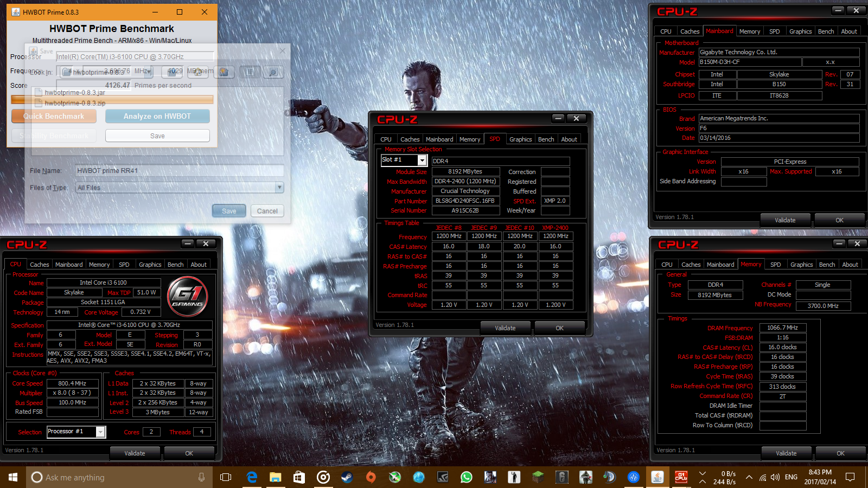The image size is (868, 488).
Task: Open Graphics tab in the CPU-Z CPU window
Action: pos(150,265)
